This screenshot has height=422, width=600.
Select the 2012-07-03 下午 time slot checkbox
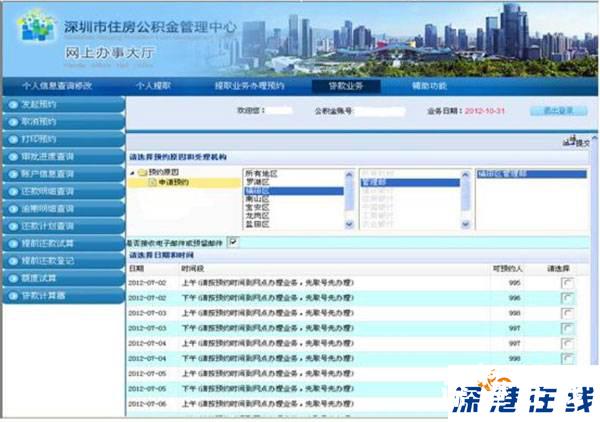(x=568, y=328)
